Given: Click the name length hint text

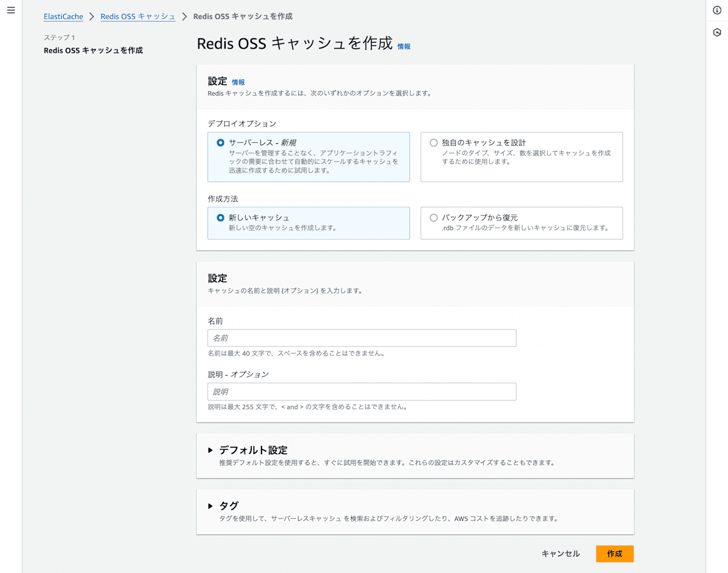Looking at the screenshot, I should (x=296, y=353).
